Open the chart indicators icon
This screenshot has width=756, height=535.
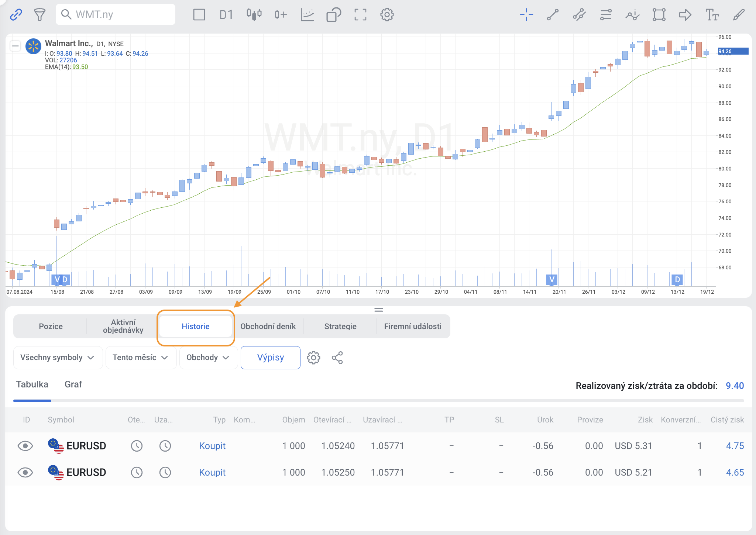click(307, 15)
